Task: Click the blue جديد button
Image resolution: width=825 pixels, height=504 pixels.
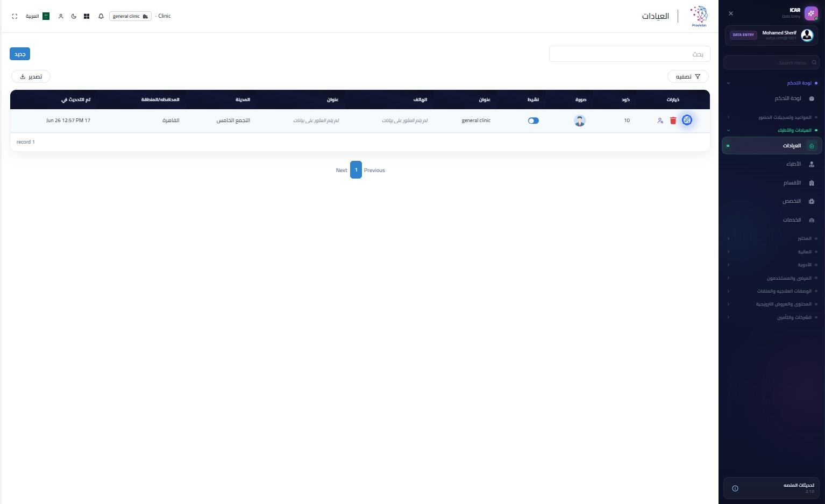Action: coord(20,54)
